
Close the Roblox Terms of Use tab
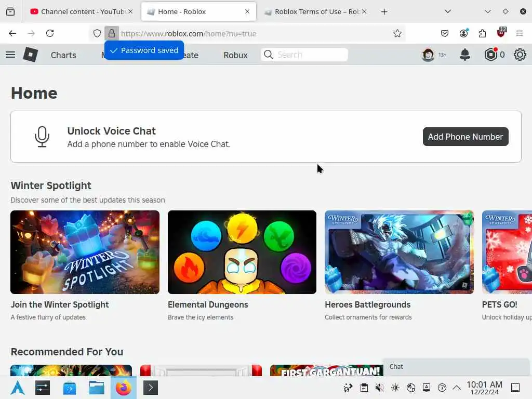point(364,11)
